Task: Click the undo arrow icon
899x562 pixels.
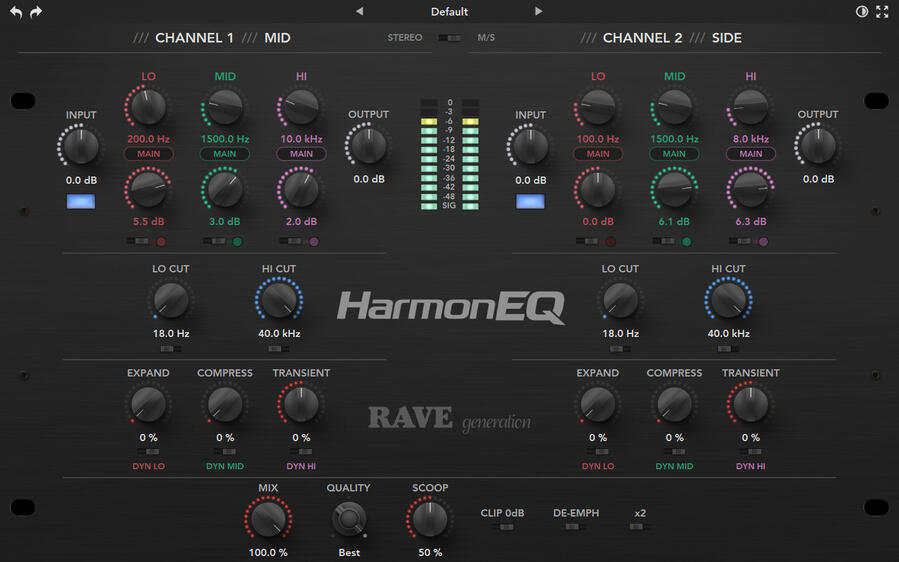Action: point(16,12)
